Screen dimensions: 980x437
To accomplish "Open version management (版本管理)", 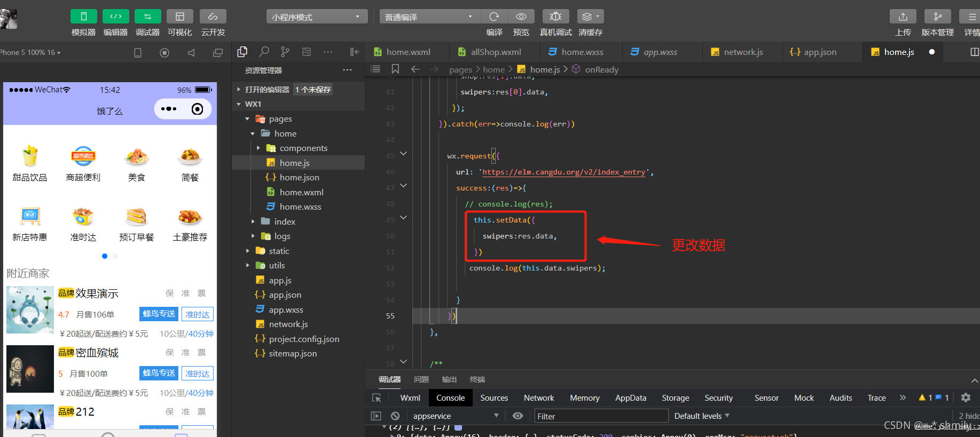I will (x=938, y=17).
